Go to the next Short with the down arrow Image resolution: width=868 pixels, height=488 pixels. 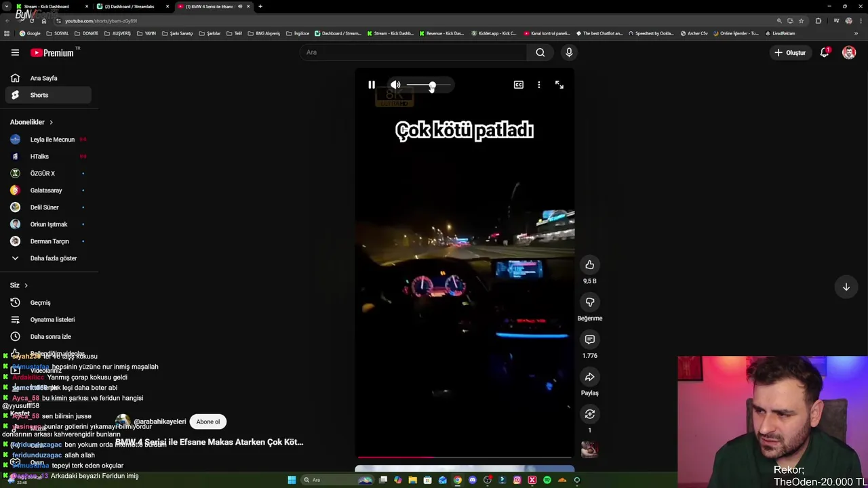pyautogui.click(x=846, y=287)
